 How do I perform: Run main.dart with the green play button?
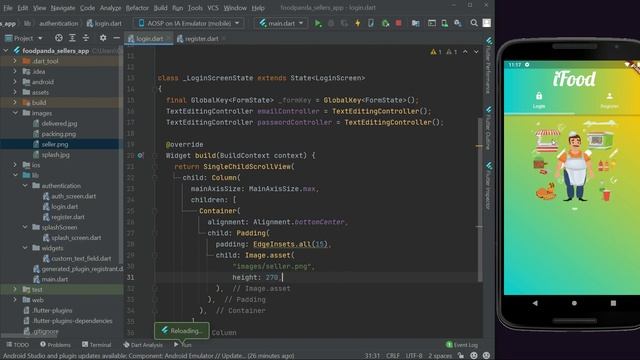click(x=318, y=23)
